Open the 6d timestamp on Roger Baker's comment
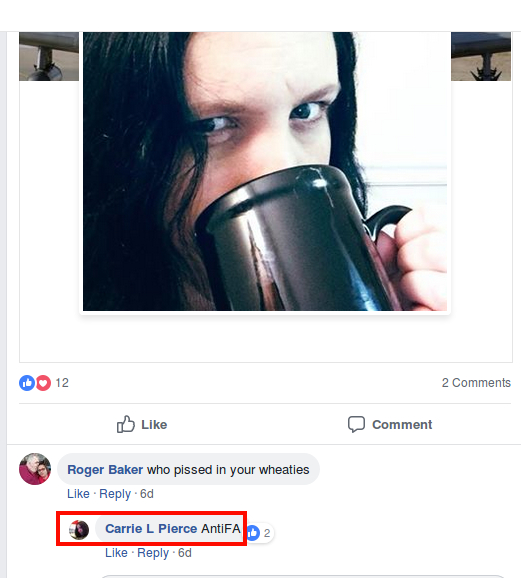Screen dimensions: 521x578 (147, 494)
